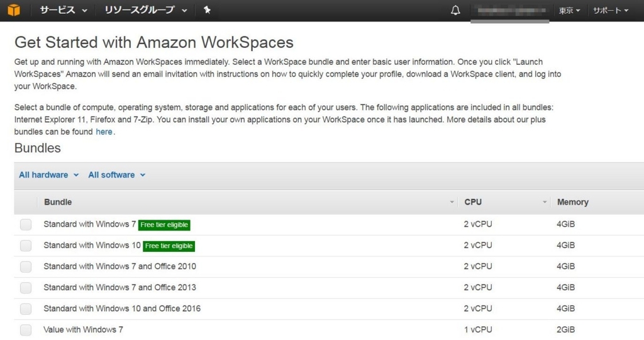Click the '1 vCPU' cell

point(478,329)
